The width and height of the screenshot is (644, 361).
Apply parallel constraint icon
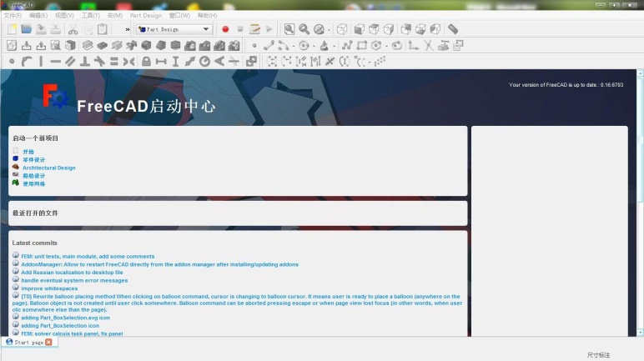pyautogui.click(x=70, y=62)
